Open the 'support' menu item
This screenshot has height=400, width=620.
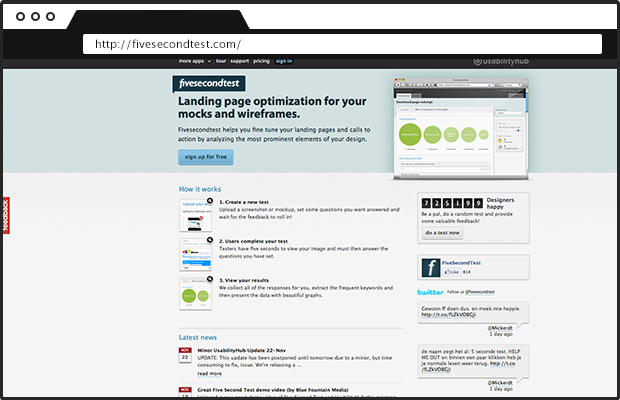[240, 61]
